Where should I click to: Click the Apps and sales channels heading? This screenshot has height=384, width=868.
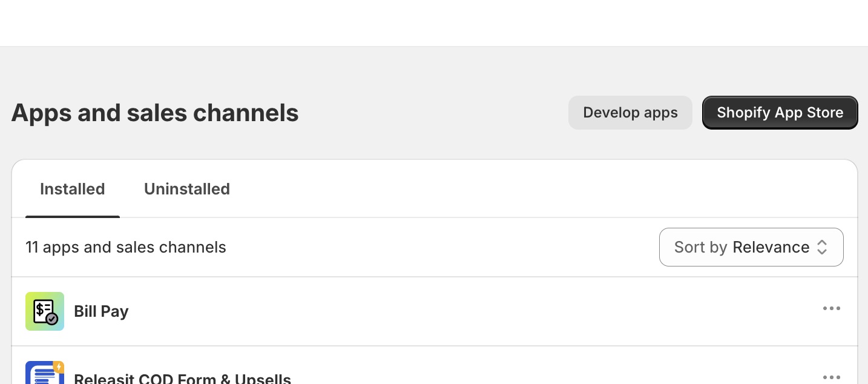[x=155, y=113]
